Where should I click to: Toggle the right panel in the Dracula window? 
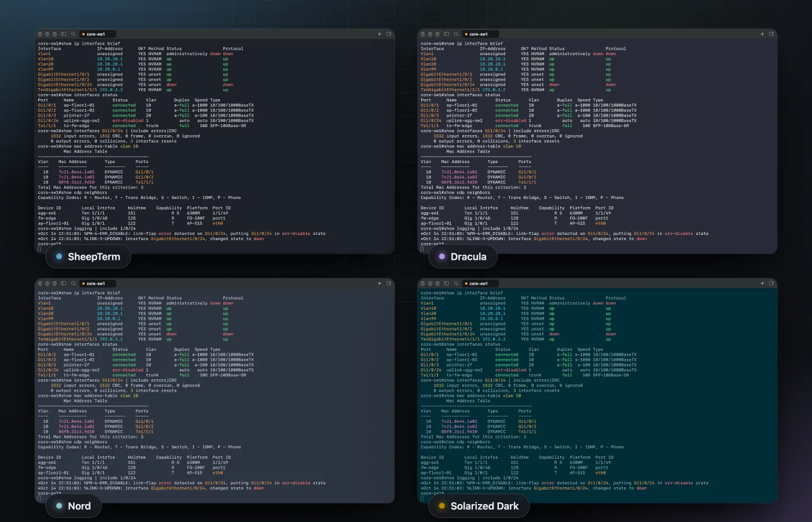coord(771,34)
